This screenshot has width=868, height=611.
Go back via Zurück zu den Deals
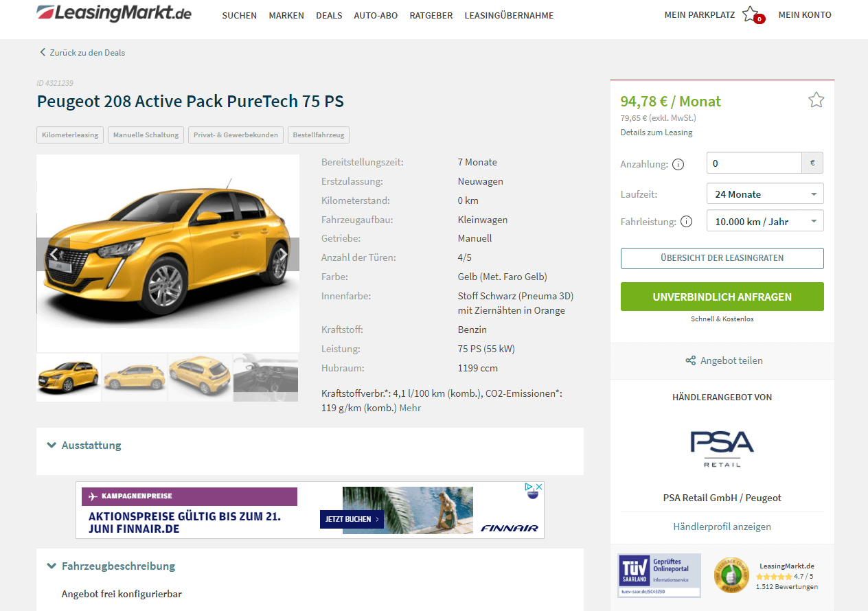(87, 52)
